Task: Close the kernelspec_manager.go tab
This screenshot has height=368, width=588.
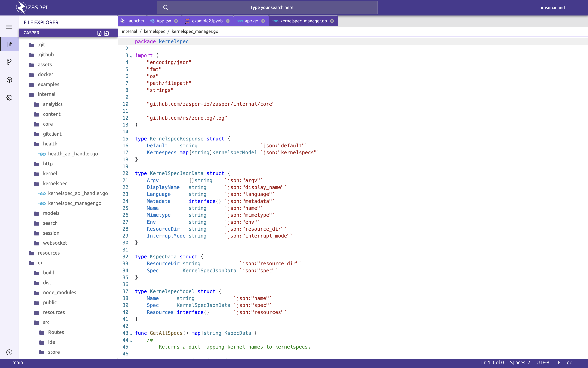Action: [x=332, y=21]
